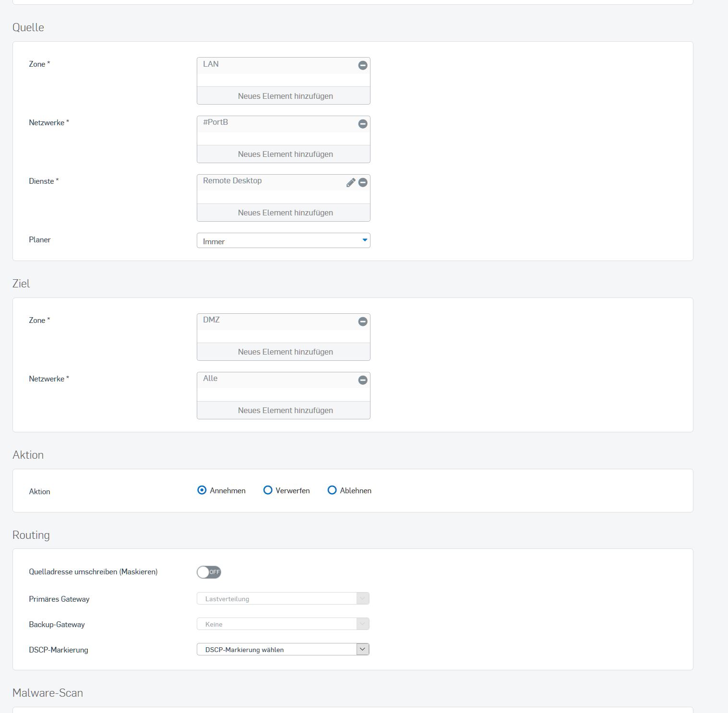Click the Quelle section heading
The width and height of the screenshot is (728, 713).
[28, 27]
